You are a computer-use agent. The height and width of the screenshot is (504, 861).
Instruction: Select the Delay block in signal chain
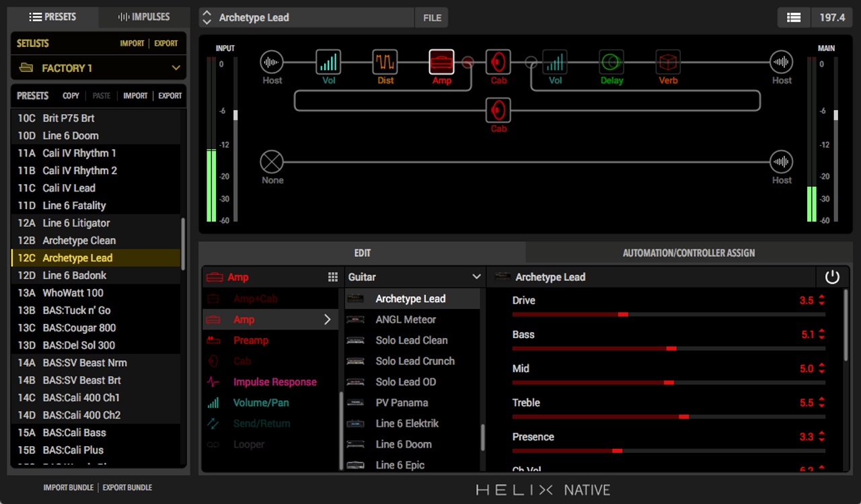click(x=611, y=62)
